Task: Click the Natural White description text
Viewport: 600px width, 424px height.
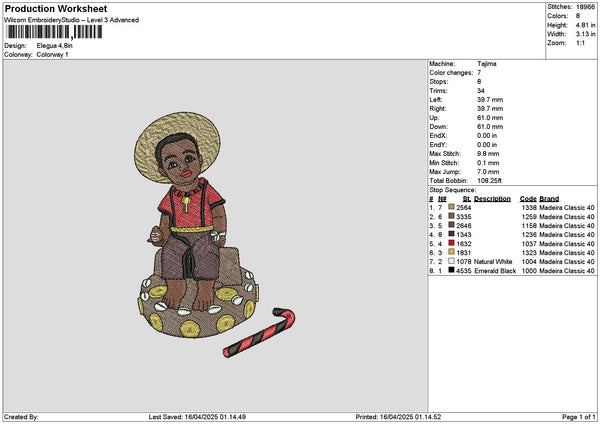Action: (x=493, y=261)
